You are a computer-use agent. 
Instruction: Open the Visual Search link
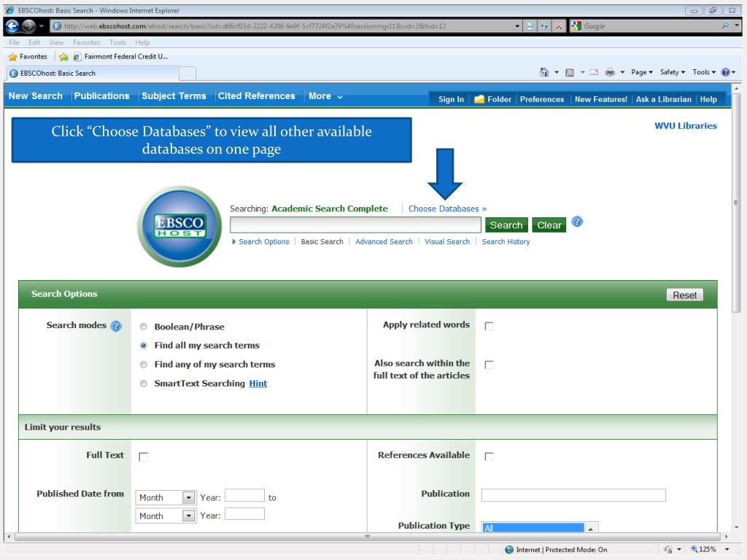447,241
